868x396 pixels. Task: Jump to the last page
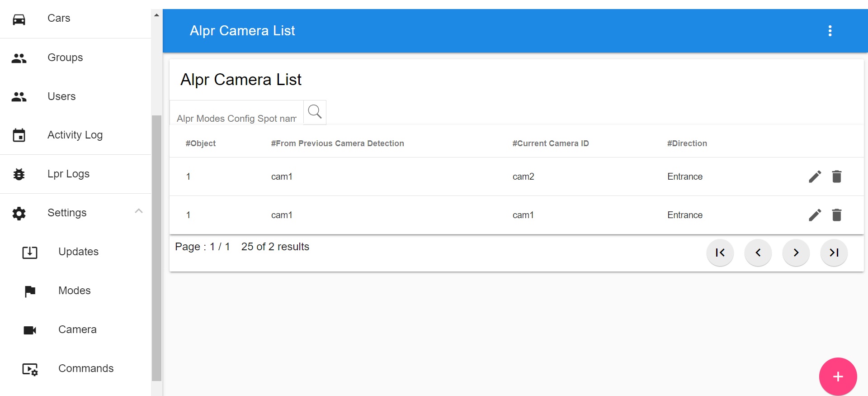pos(834,253)
